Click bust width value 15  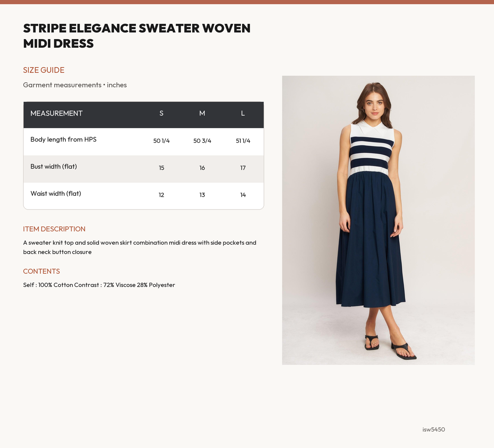[161, 168]
